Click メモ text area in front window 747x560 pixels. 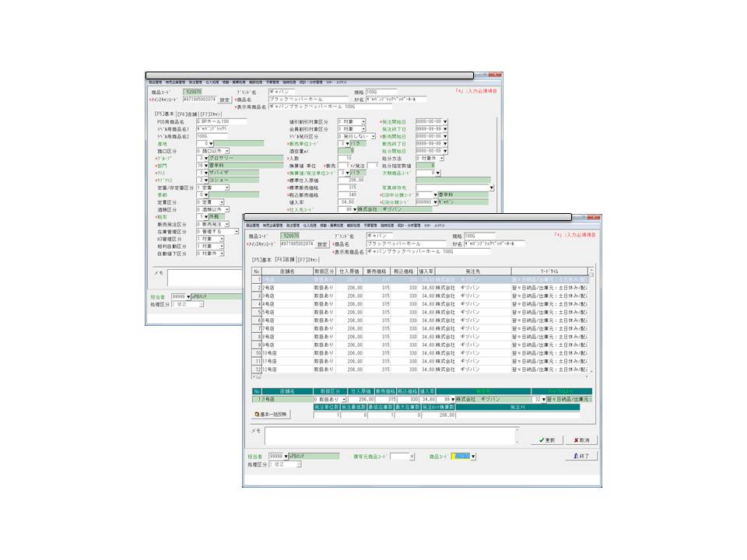[x=390, y=436]
